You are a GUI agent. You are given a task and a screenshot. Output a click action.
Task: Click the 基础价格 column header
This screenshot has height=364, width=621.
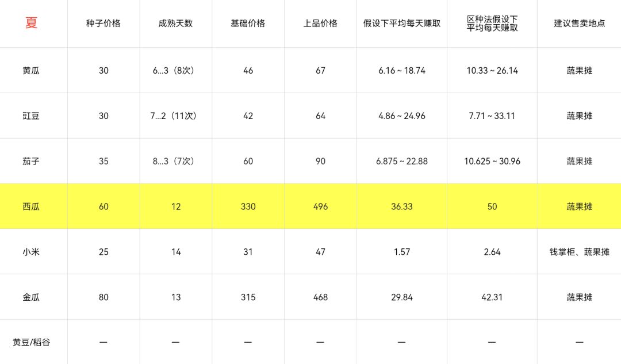(248, 24)
